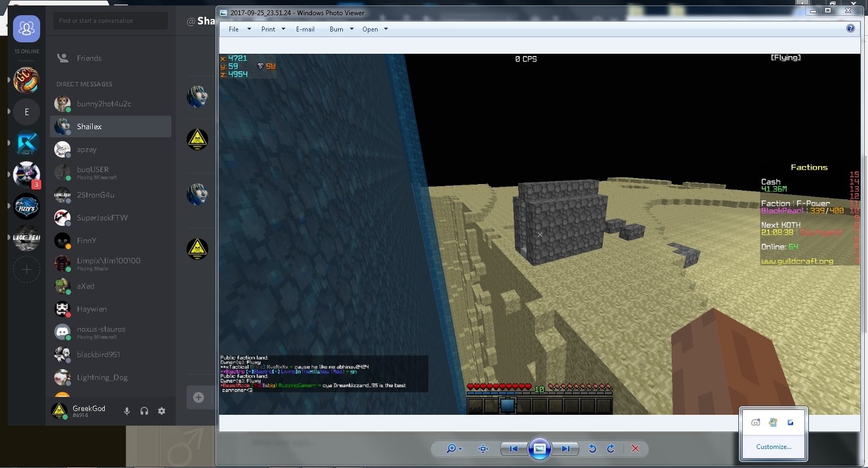Open the zoom magnifier control in Photo Viewer
The image size is (868, 468).
(x=454, y=448)
